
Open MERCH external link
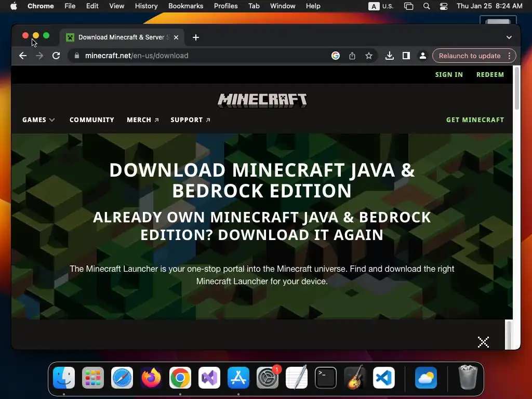[x=143, y=120]
